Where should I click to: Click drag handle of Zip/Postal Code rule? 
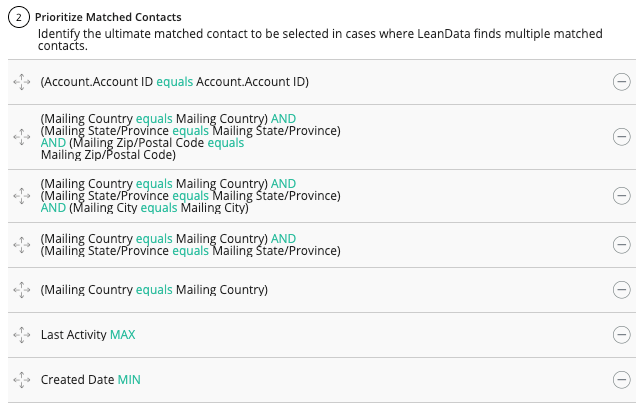[x=22, y=137]
